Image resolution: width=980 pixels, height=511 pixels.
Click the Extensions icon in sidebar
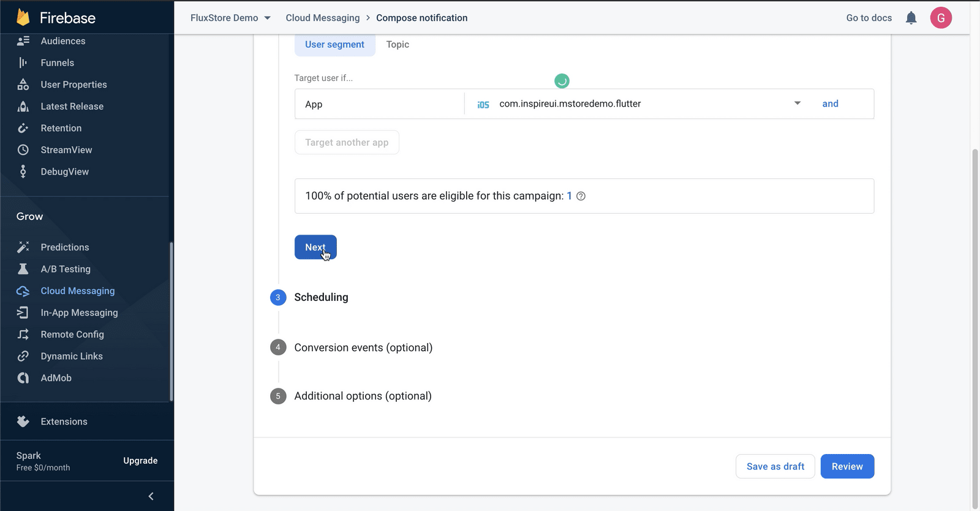tap(23, 422)
